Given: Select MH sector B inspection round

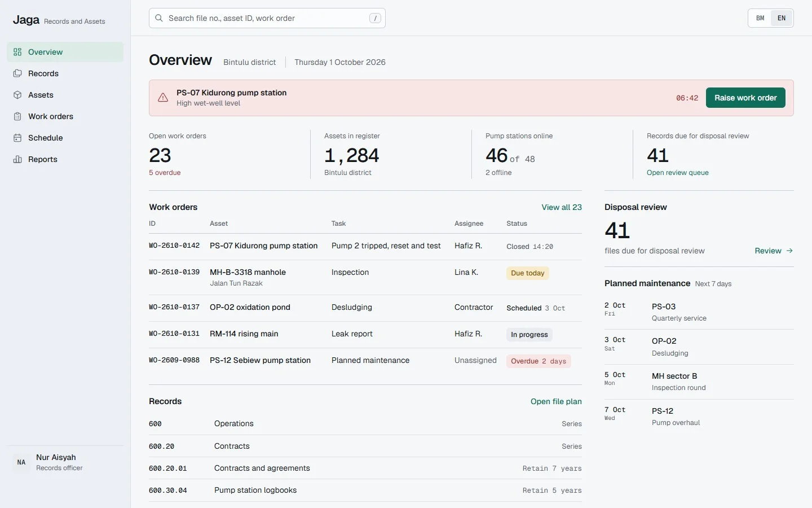Looking at the screenshot, I should tap(699, 382).
